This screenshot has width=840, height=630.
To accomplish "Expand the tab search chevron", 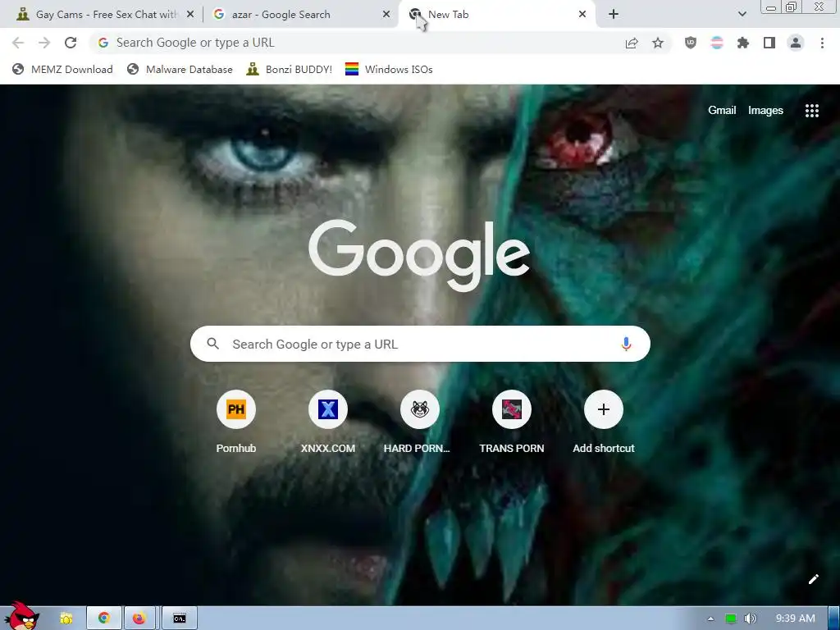I will 742,14.
